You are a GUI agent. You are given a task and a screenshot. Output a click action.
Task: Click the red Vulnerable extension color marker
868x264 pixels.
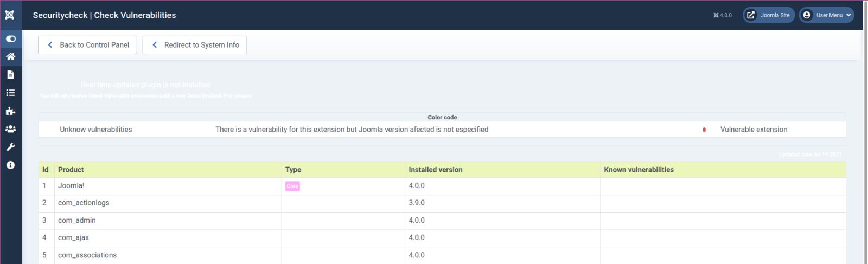click(704, 130)
